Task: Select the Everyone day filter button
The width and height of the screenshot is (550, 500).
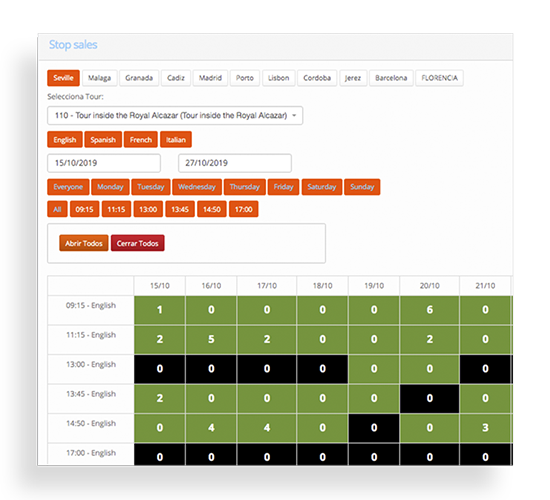Action: [68, 187]
